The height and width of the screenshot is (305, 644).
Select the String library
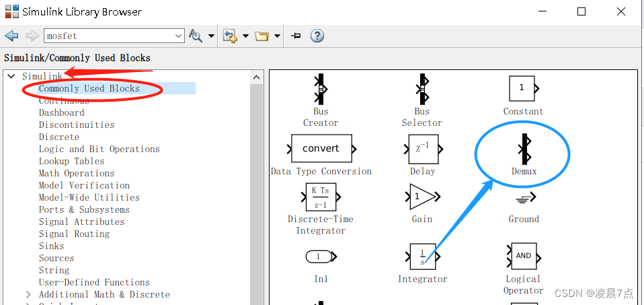click(x=54, y=271)
